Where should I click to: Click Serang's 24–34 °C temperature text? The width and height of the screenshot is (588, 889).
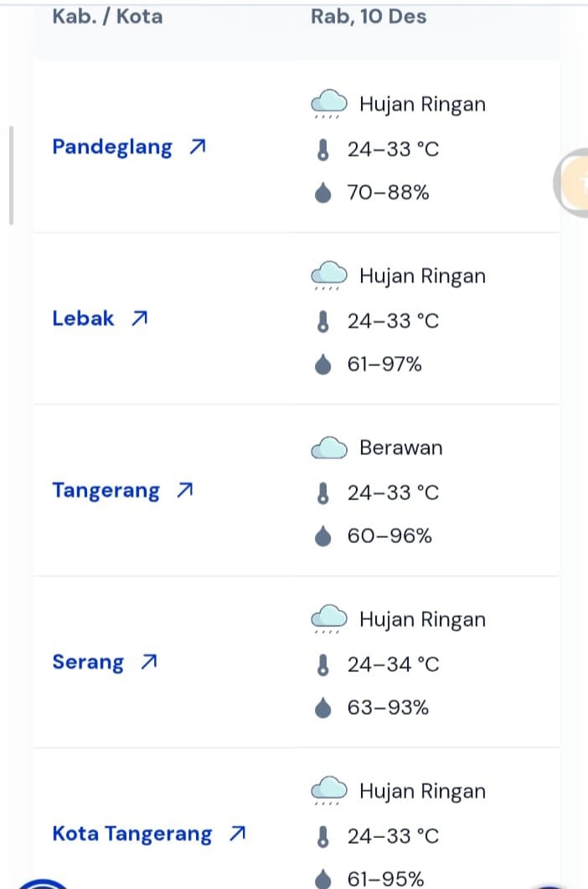[393, 664]
